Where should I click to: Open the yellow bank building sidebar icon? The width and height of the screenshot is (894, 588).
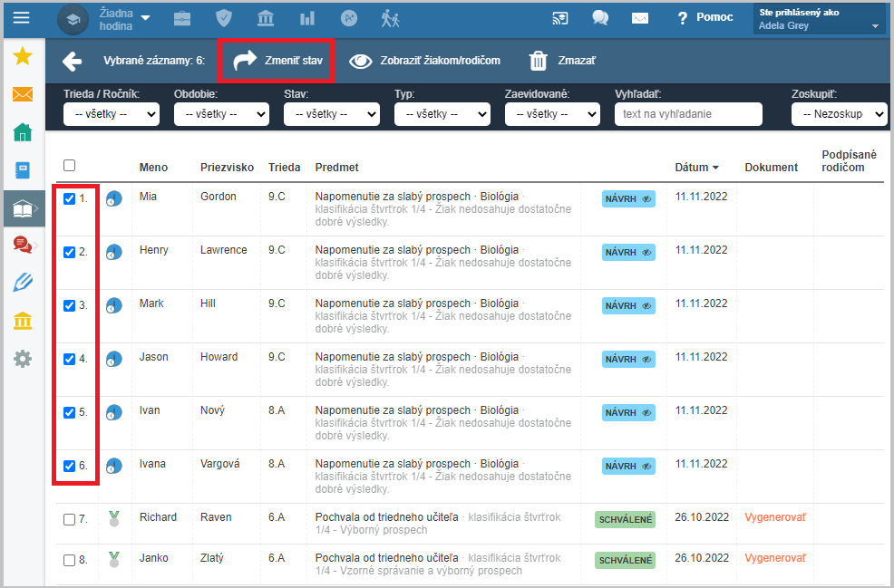click(23, 321)
